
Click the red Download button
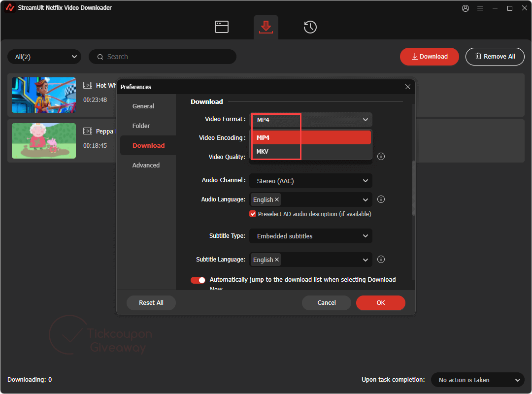(x=429, y=57)
